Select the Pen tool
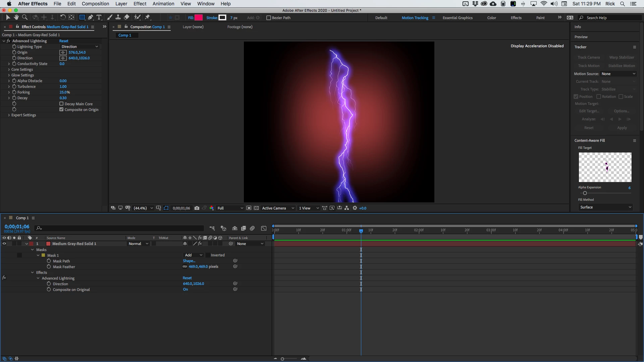The image size is (644, 362). pos(91,17)
